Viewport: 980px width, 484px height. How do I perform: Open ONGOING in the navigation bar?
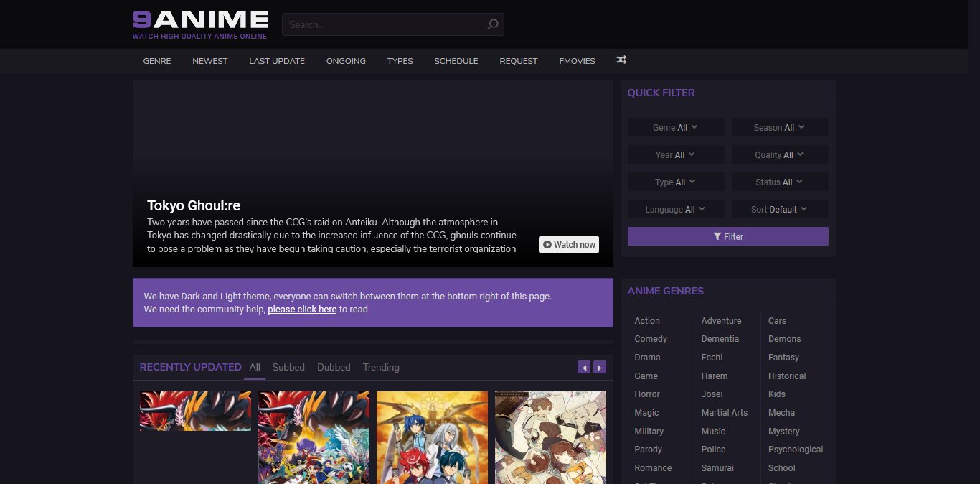click(346, 61)
